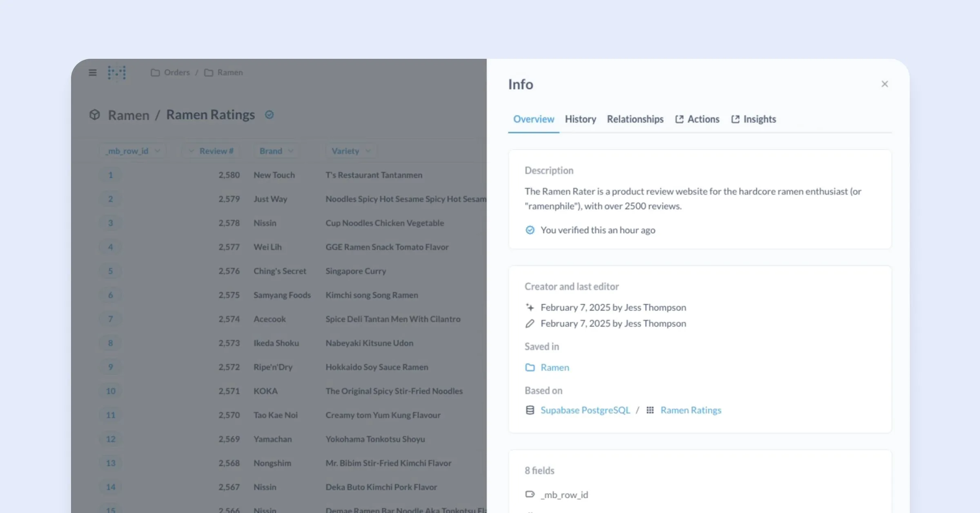Click the table grid icon before Ramen Ratings

coord(650,410)
